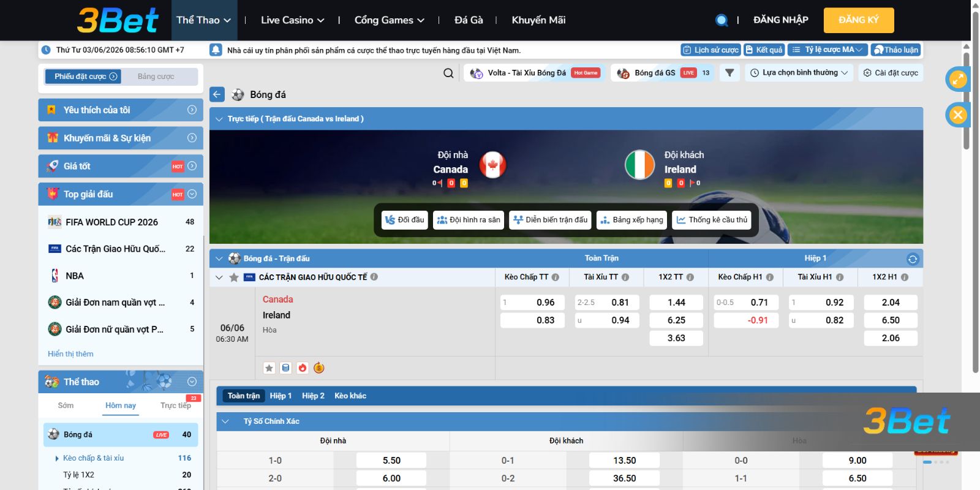
Task: Open info icon beside Kèo Chấp TT
Action: (x=556, y=277)
